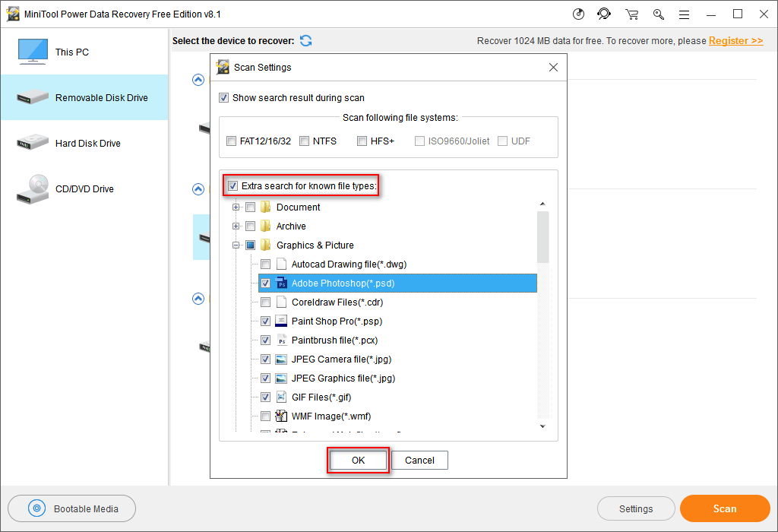Click the Coreldraw Files page icon
The image size is (778, 532).
point(281,302)
